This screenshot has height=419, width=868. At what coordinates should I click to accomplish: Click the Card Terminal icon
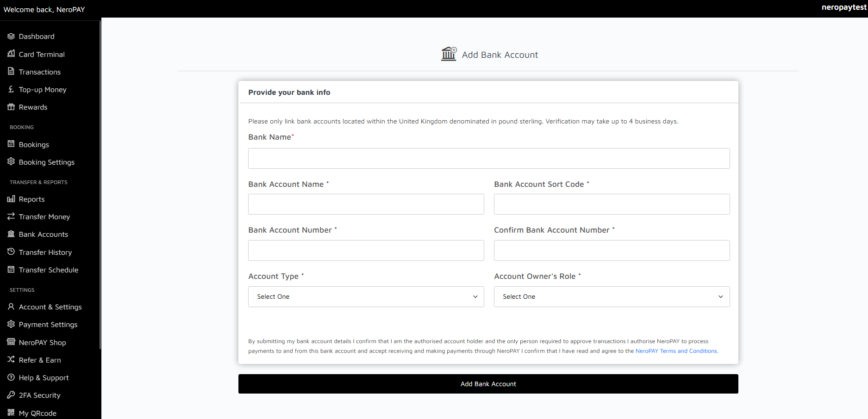click(x=11, y=54)
